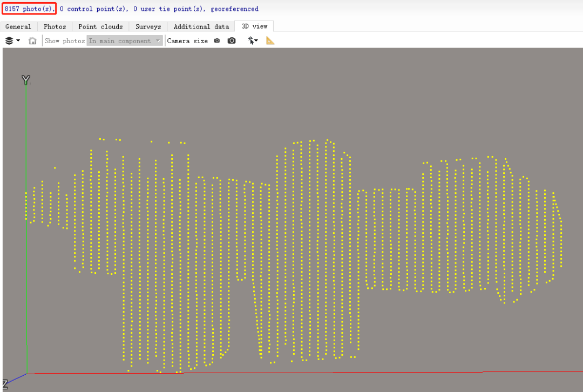
Task: Activate the measurement triangle ruler tool
Action: [270, 41]
